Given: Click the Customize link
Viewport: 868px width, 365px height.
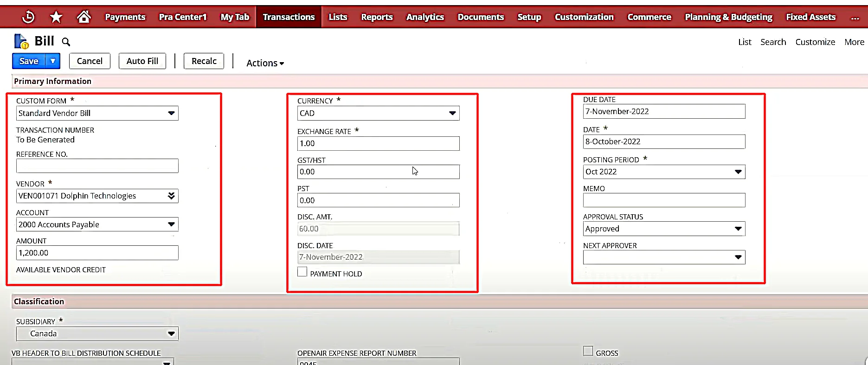Looking at the screenshot, I should (815, 42).
